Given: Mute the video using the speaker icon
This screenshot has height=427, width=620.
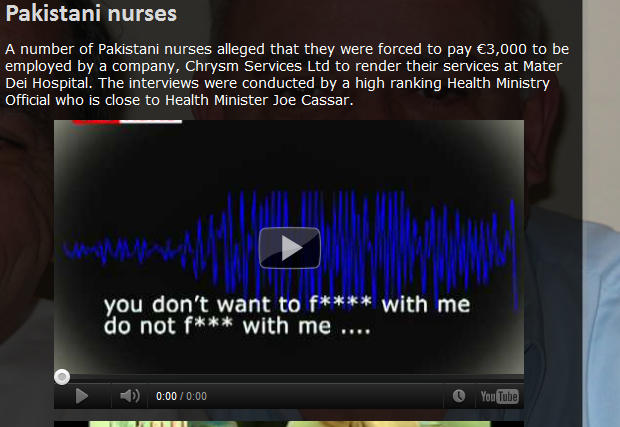Looking at the screenshot, I should click(x=129, y=396).
